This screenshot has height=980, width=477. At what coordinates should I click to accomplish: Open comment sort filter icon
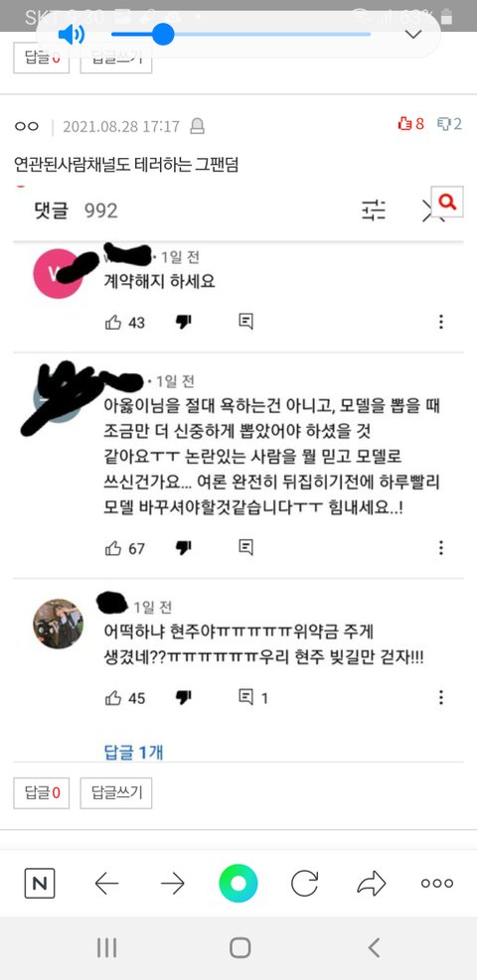point(374,210)
